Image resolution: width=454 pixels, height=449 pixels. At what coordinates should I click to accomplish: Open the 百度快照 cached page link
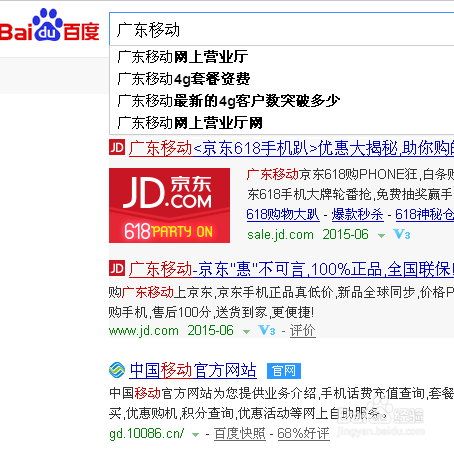(x=240, y=434)
